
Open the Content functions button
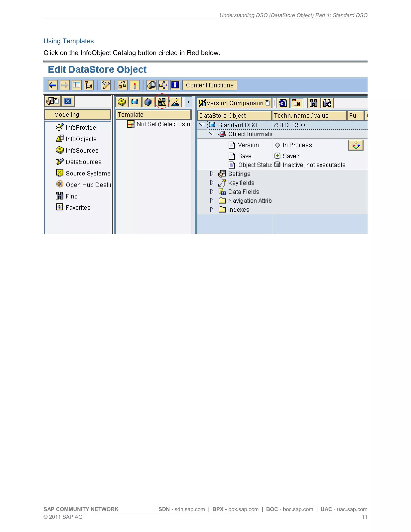(210, 85)
